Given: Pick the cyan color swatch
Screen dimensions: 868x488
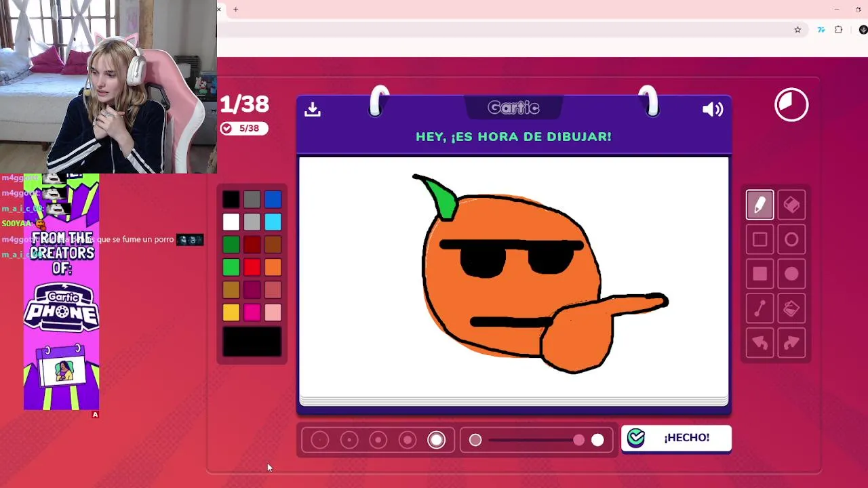Looking at the screenshot, I should point(273,222).
